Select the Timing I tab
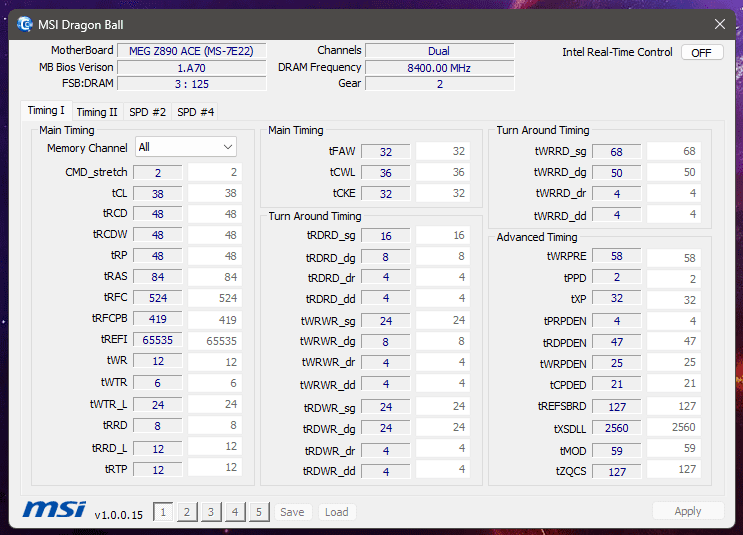743x535 pixels. (x=46, y=110)
